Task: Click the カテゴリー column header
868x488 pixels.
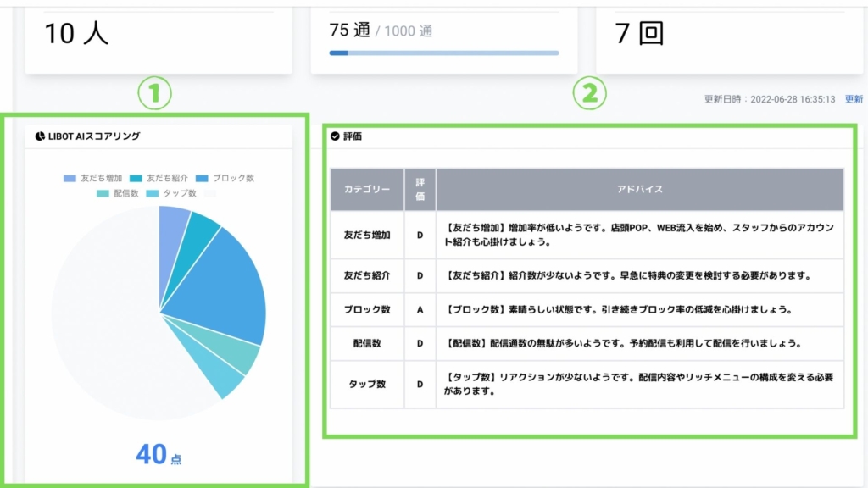Action: coord(367,190)
